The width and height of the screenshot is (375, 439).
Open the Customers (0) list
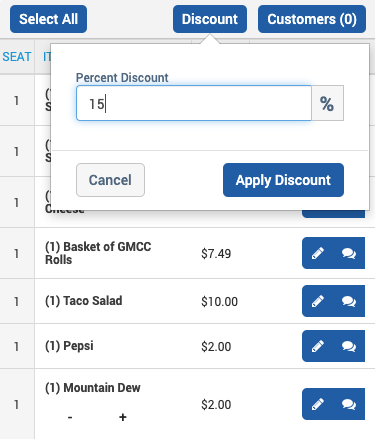coord(312,19)
